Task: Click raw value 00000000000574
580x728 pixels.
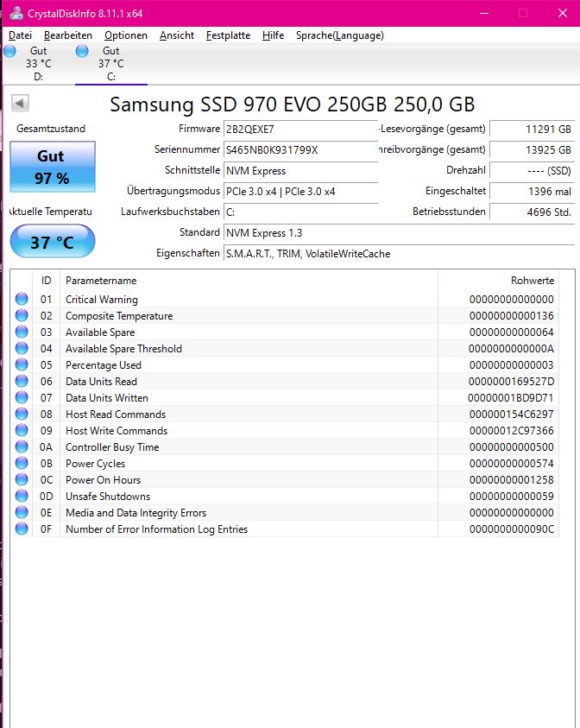Action: pyautogui.click(x=511, y=464)
